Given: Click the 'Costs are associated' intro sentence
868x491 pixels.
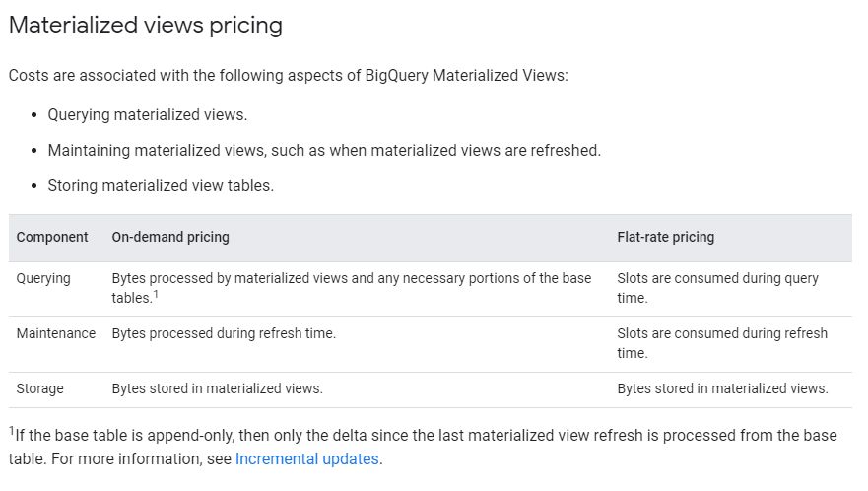Looking at the screenshot, I should pyautogui.click(x=288, y=75).
